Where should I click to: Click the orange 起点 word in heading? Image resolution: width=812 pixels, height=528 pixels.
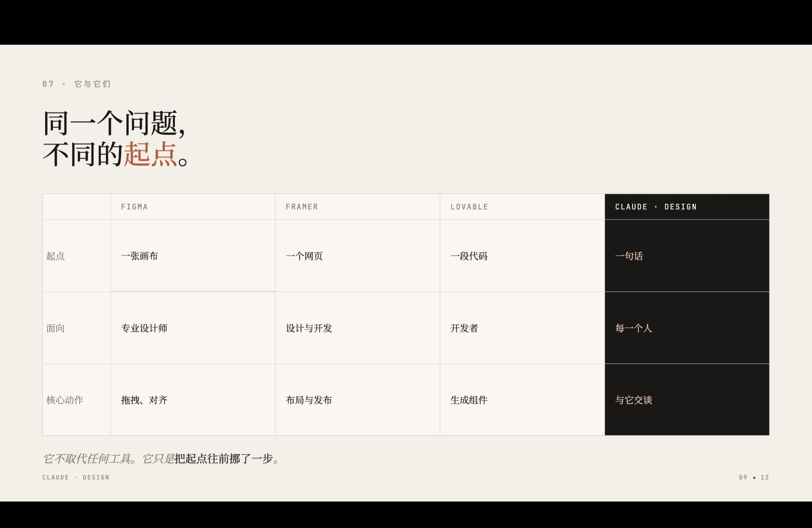tap(150, 154)
